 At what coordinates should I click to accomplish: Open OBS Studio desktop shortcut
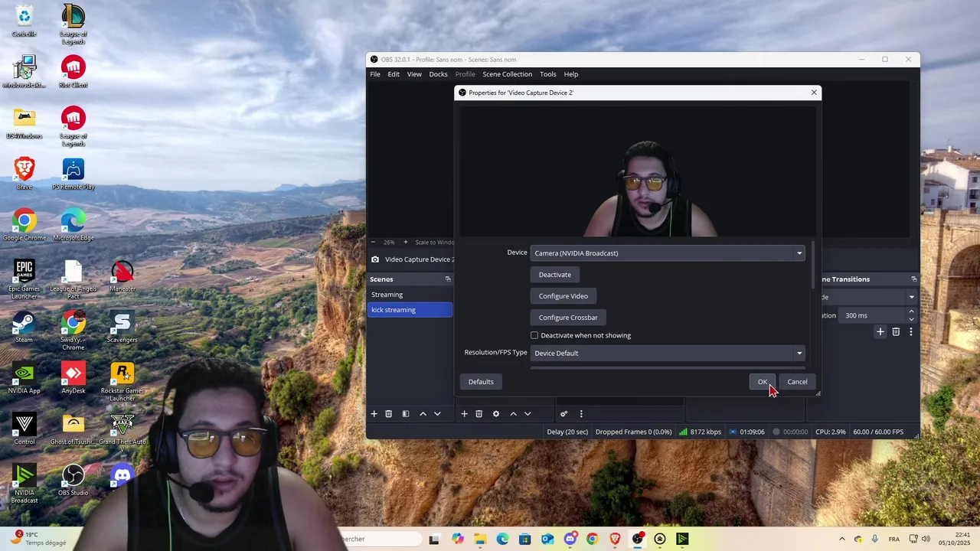[x=73, y=481]
